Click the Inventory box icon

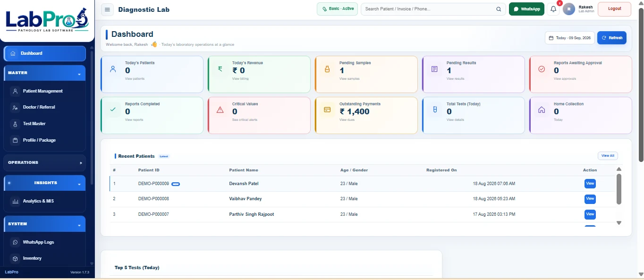pos(15,258)
